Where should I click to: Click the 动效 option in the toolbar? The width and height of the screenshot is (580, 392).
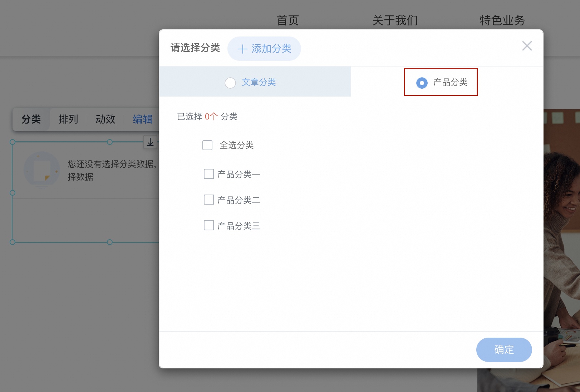coord(105,119)
